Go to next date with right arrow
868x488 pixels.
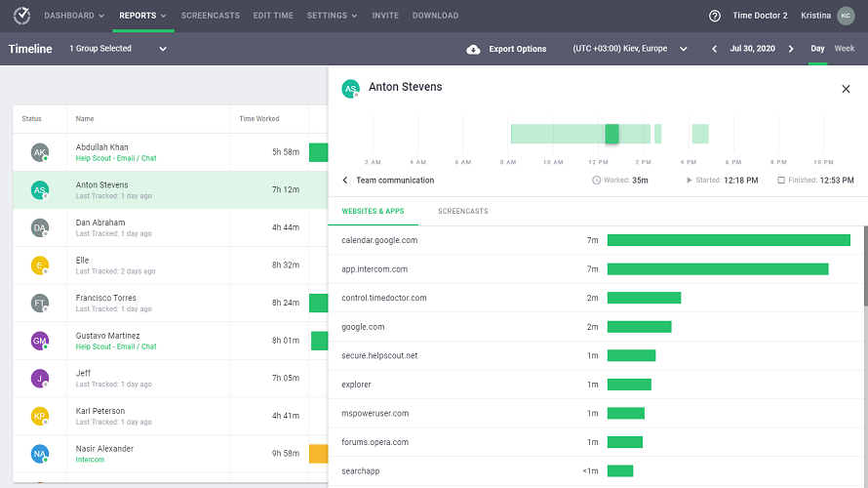coord(791,49)
